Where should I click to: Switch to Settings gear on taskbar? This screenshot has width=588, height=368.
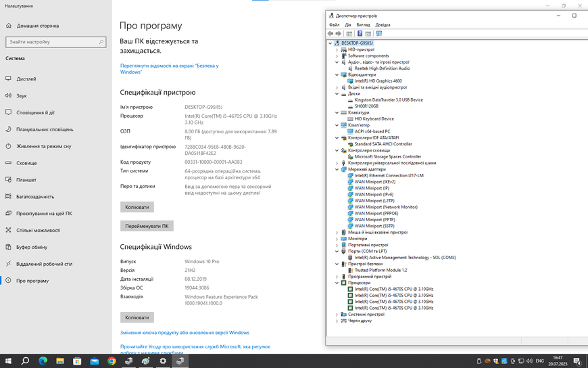tap(163, 361)
